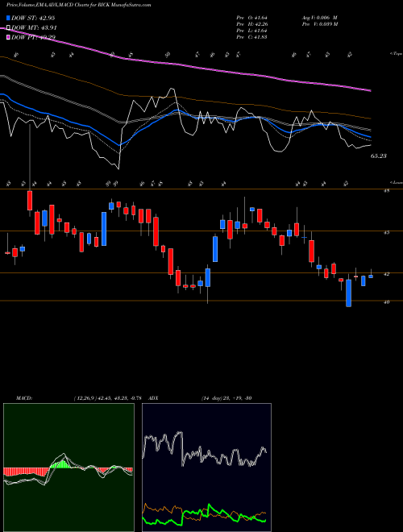This screenshot has width=403, height=532.
Task: Click the 'Pre C: 41.83' value
Action: point(253,37)
